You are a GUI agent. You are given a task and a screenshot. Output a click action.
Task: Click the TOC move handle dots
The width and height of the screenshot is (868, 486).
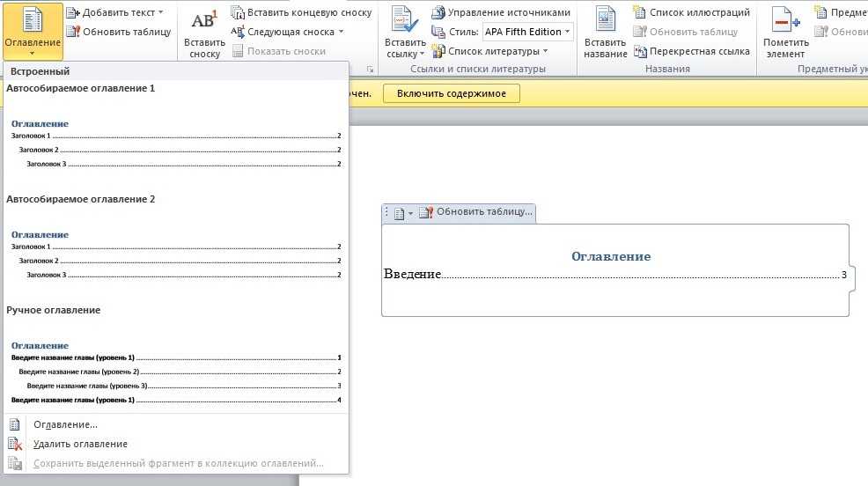[387, 212]
